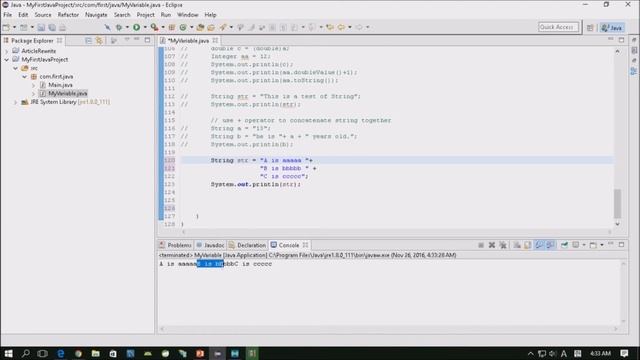Click the Clear Console icon

(517, 245)
